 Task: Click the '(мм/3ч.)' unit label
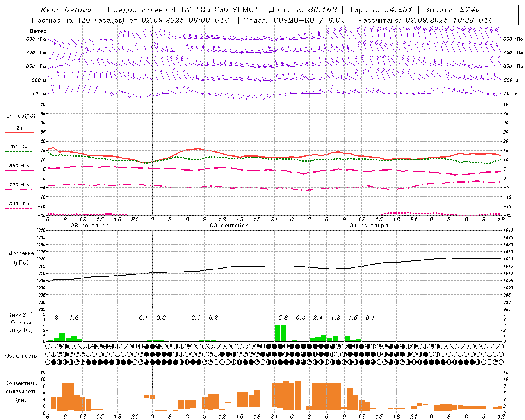pyautogui.click(x=21, y=315)
